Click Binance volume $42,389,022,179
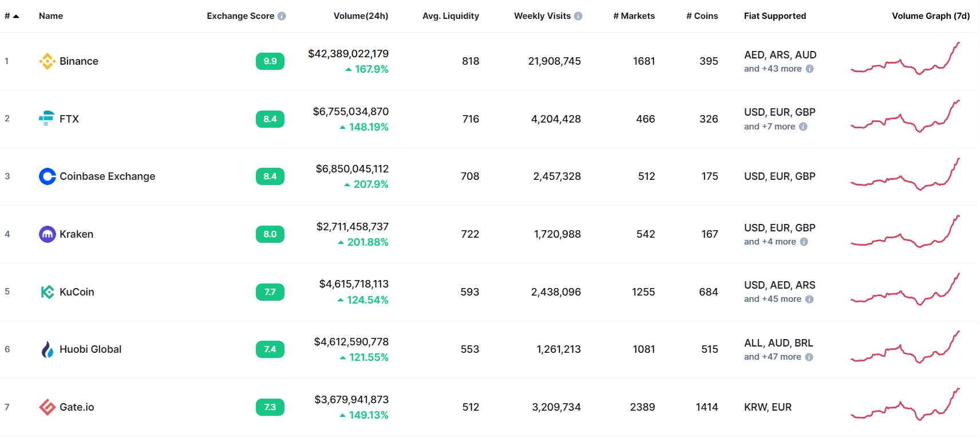980x437 pixels. [348, 54]
